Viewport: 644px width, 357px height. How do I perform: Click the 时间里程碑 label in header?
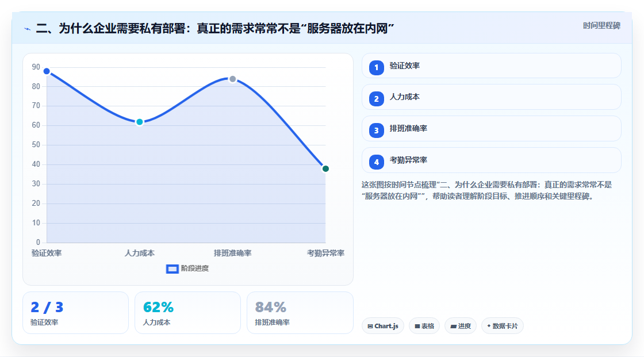click(601, 25)
